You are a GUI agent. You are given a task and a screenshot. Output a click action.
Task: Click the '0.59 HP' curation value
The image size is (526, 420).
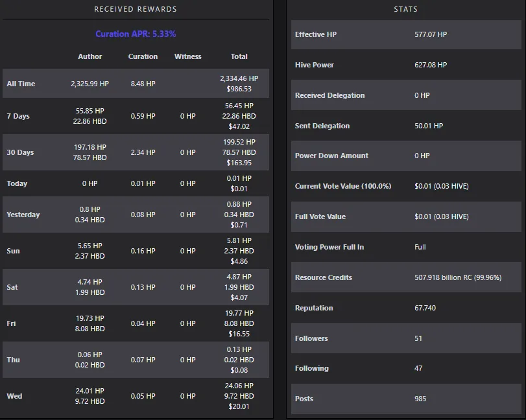pyautogui.click(x=143, y=116)
